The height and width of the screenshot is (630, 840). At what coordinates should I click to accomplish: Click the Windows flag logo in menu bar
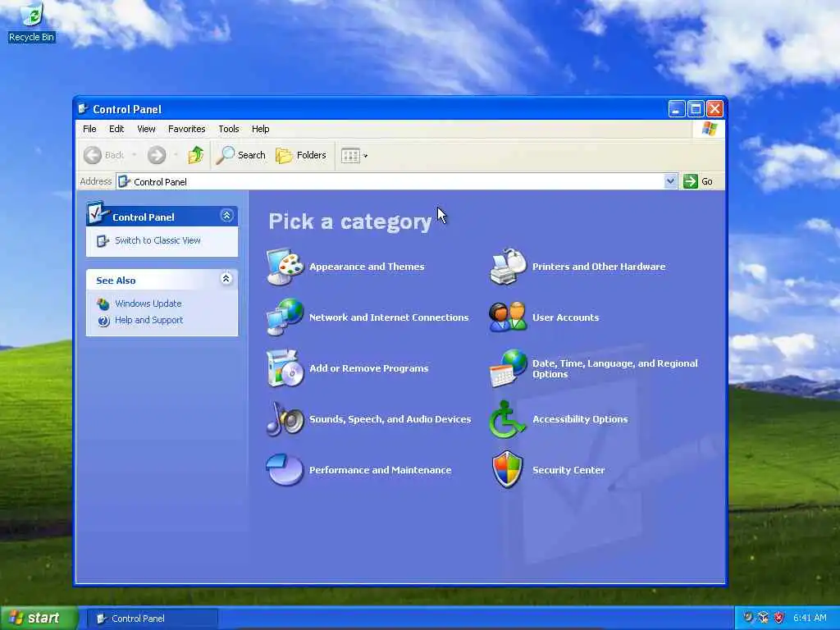point(710,129)
